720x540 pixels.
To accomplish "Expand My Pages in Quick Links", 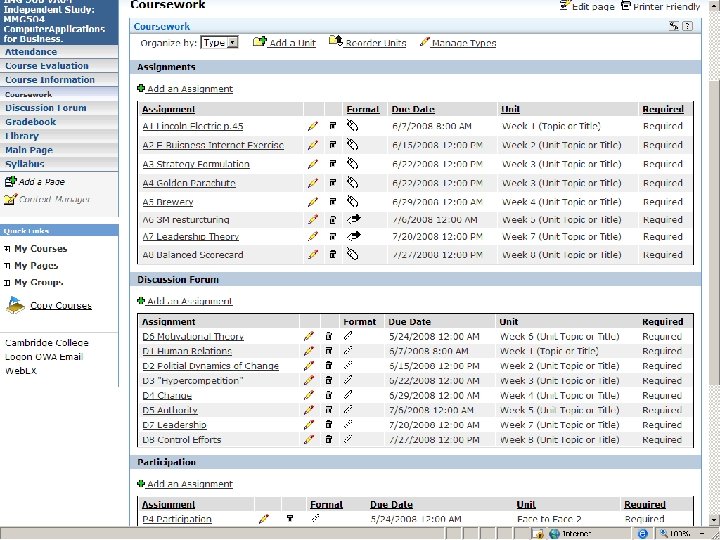I will (7, 266).
